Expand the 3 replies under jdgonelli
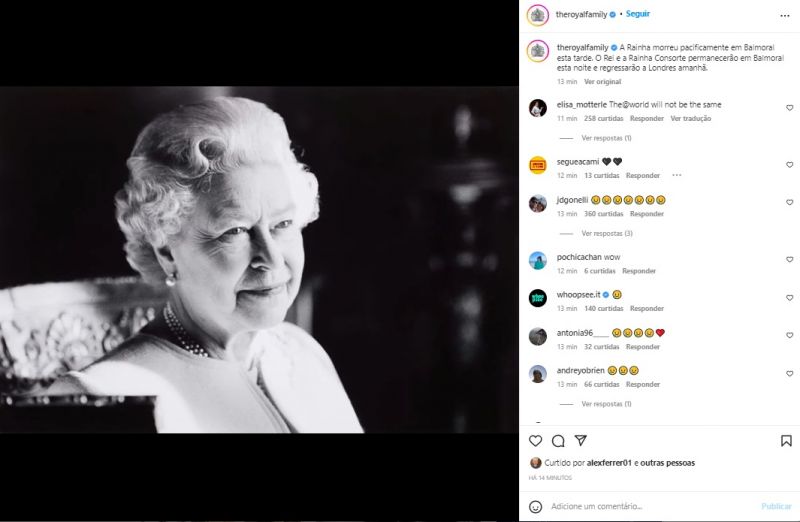Viewport: 800px width, 522px height. click(x=607, y=233)
